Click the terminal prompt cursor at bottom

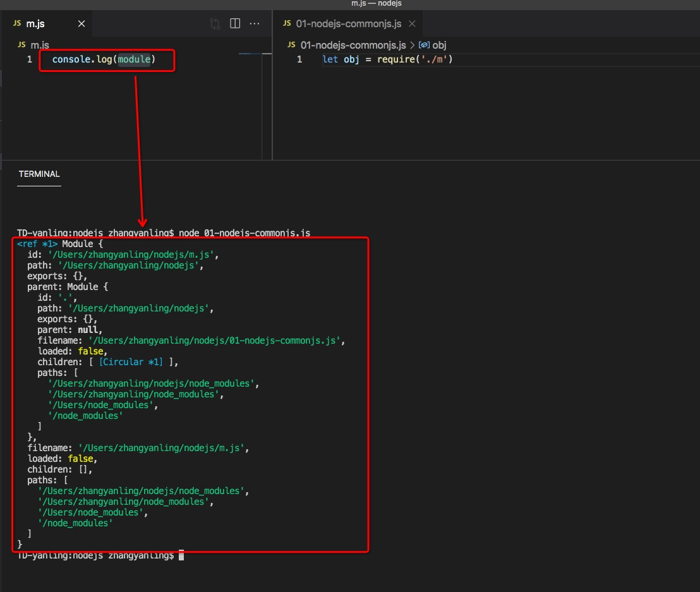[181, 555]
